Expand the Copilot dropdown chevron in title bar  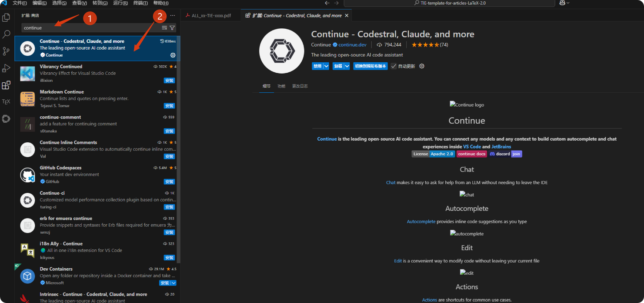568,3
